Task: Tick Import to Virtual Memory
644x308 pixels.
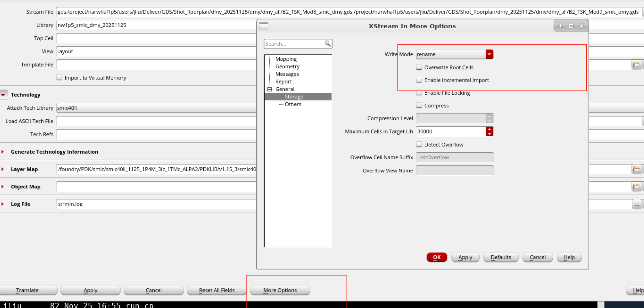Action: [x=59, y=78]
